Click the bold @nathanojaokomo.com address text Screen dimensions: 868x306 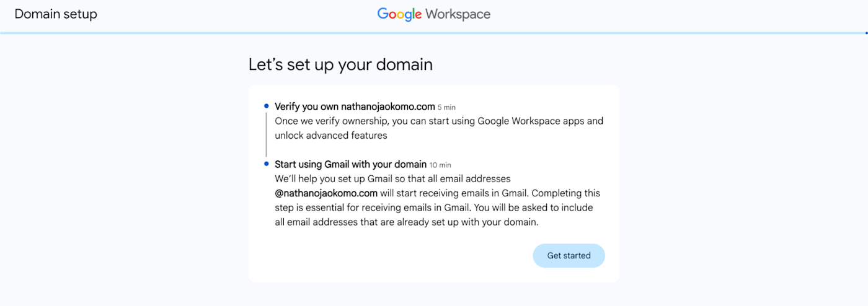326,193
